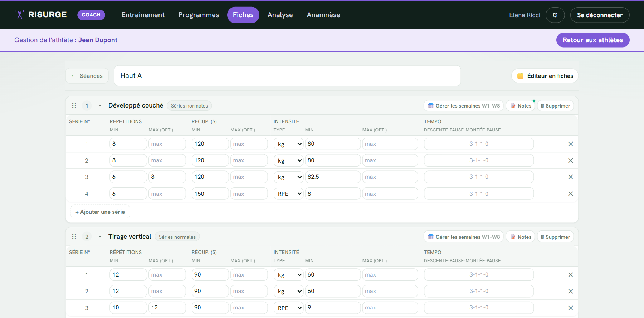644x318 pixels.
Task: Go to the Entraînement tab
Action: point(143,15)
